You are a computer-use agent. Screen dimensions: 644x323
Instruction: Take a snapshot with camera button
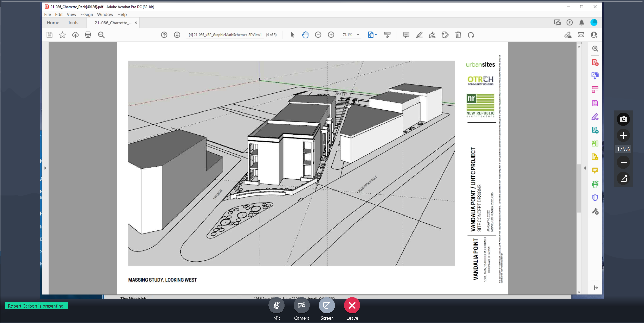(623, 119)
